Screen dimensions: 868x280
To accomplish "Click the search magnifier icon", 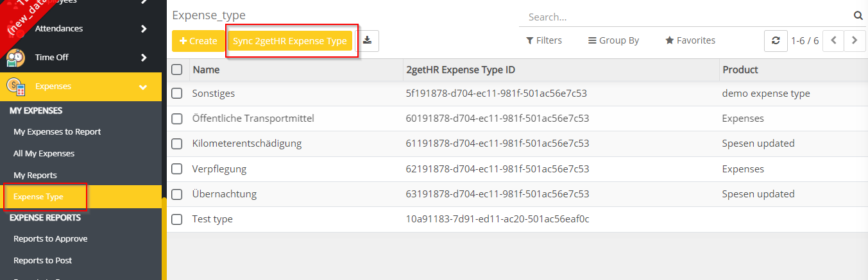I will click(858, 16).
